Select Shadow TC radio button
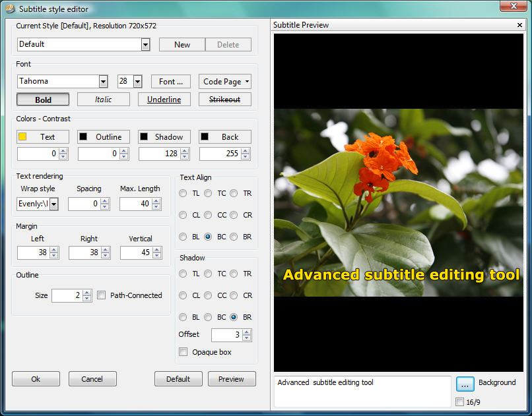 point(208,274)
